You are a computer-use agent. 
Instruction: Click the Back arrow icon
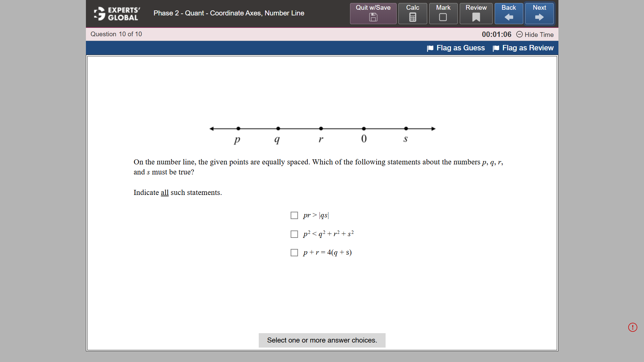pos(508,17)
